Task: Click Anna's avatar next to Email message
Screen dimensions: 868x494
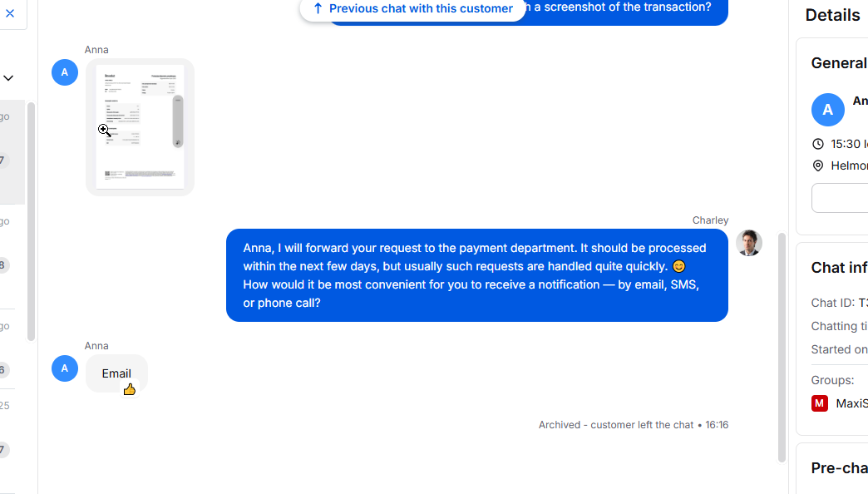Action: [x=65, y=368]
